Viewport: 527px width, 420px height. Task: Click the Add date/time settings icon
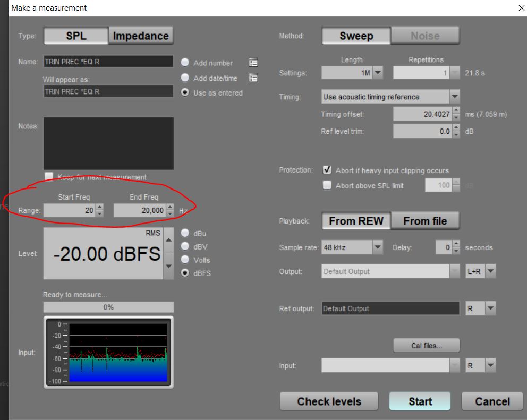tap(253, 78)
